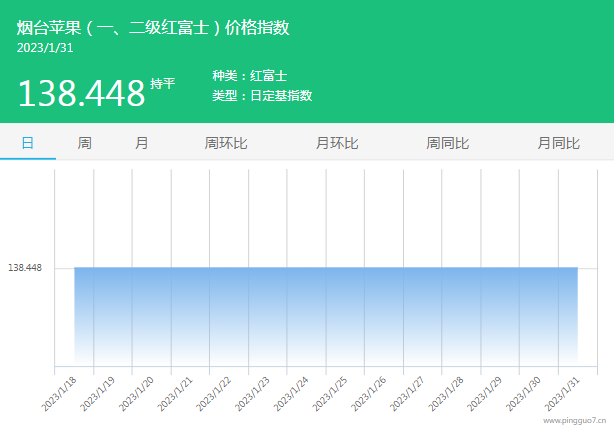The height and width of the screenshot is (431, 614).
Task: Switch to the 周 weekly tab
Action: click(84, 143)
